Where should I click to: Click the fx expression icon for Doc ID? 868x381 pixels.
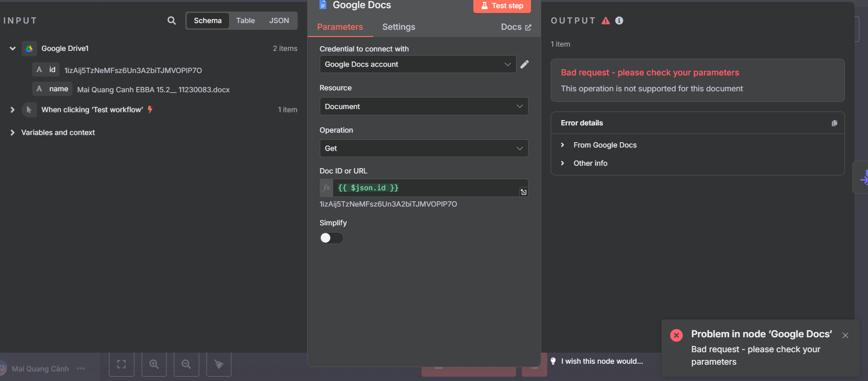326,188
